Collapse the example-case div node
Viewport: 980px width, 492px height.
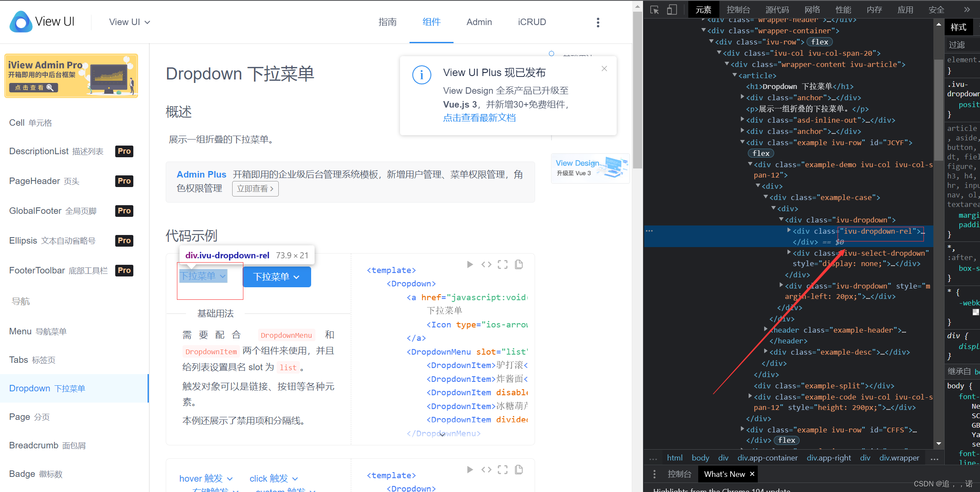tap(766, 197)
